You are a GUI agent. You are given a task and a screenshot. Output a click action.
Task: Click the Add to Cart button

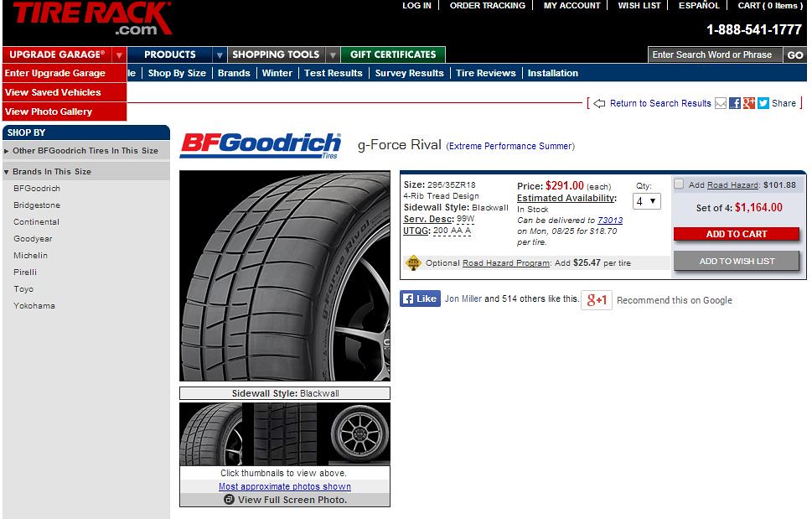(x=737, y=234)
